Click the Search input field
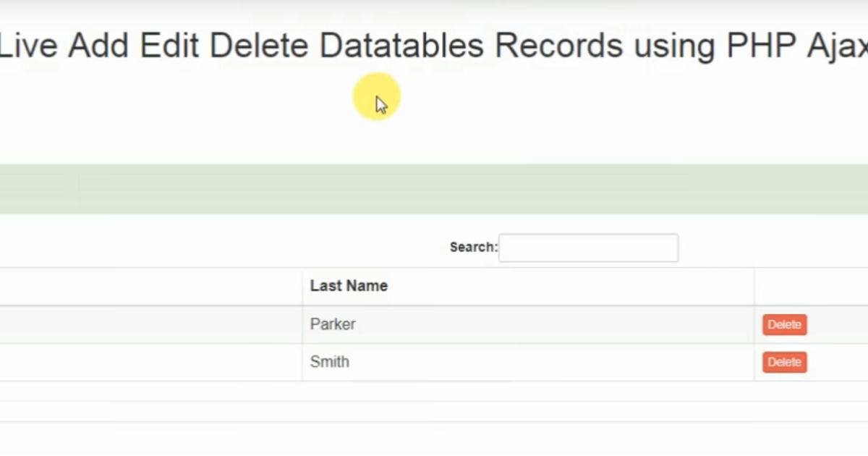The width and height of the screenshot is (868, 456). coord(588,248)
